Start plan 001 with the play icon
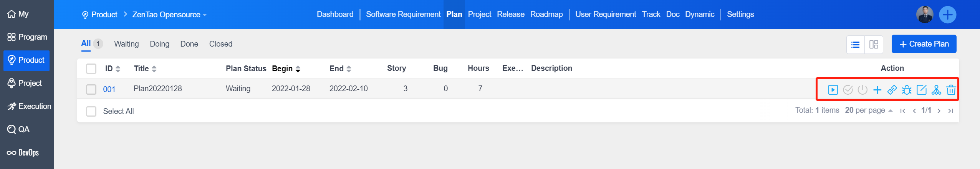 (x=833, y=90)
